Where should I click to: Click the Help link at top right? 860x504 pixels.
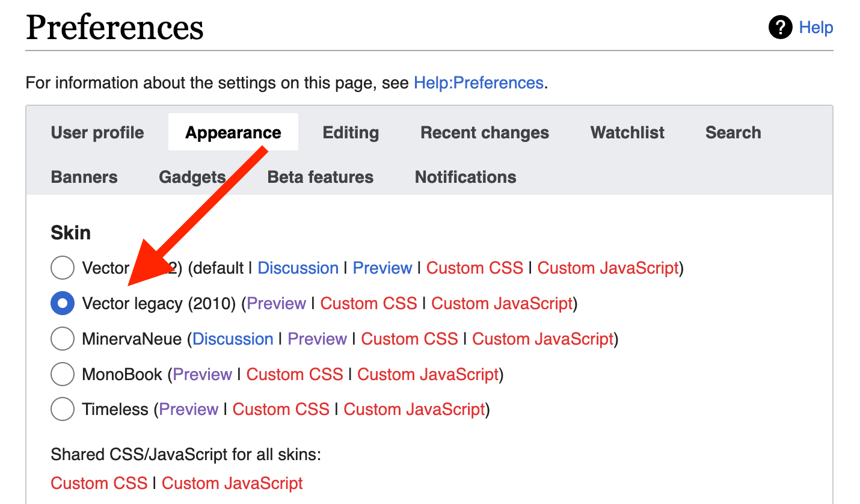(816, 28)
